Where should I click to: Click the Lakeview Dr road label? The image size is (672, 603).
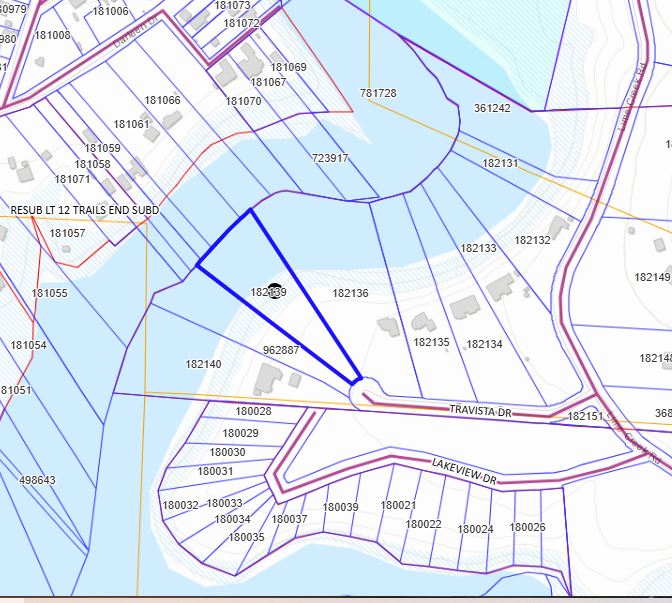point(464,471)
